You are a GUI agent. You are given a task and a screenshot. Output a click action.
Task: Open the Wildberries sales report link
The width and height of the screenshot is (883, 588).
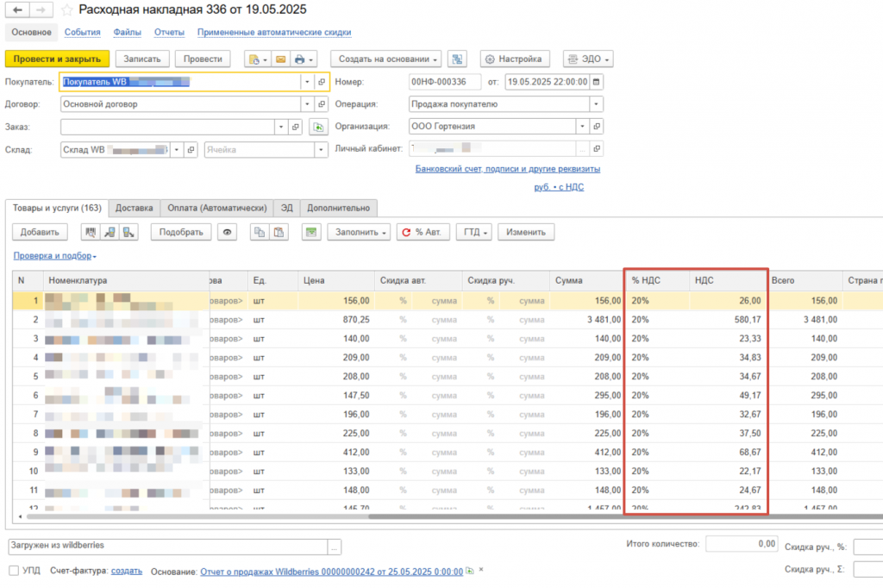click(x=331, y=571)
